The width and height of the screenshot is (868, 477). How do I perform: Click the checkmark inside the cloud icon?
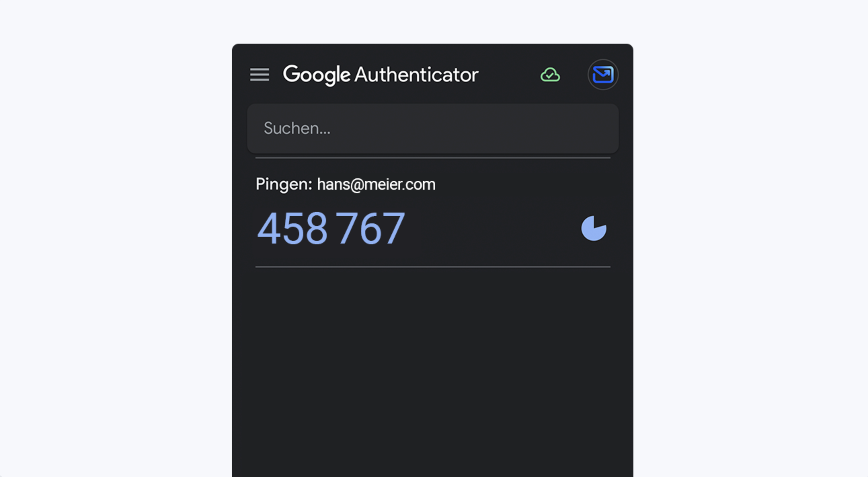pos(550,76)
